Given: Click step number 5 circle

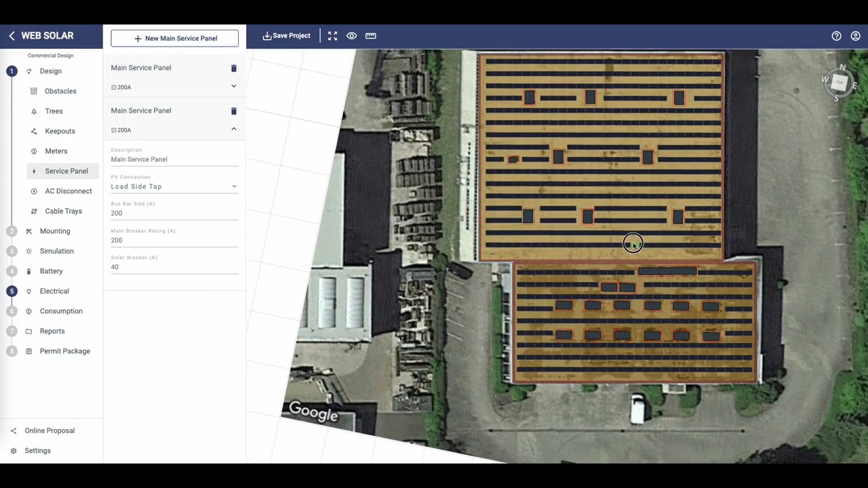Looking at the screenshot, I should 12,291.
